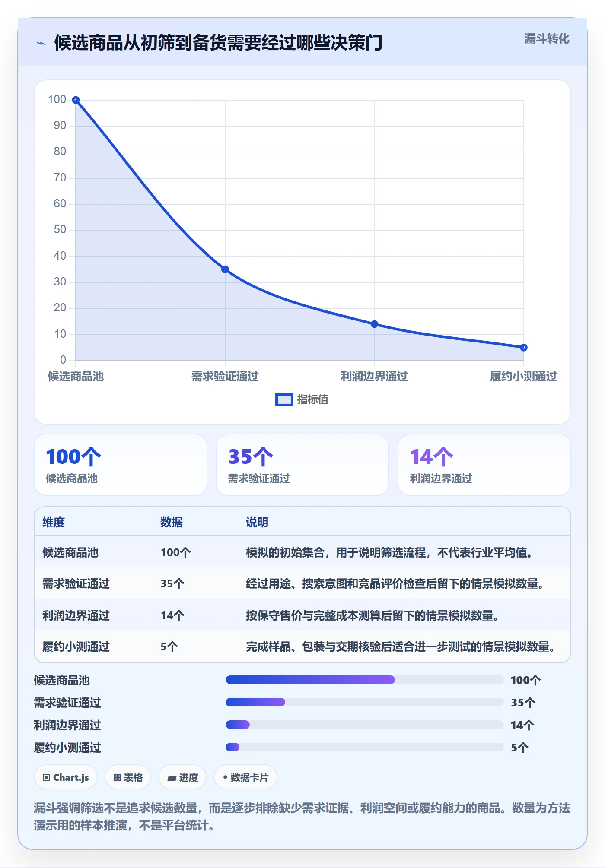The height and width of the screenshot is (868, 605).
Task: Click the page title 候选商品从初筛到备货
Action: [x=218, y=43]
